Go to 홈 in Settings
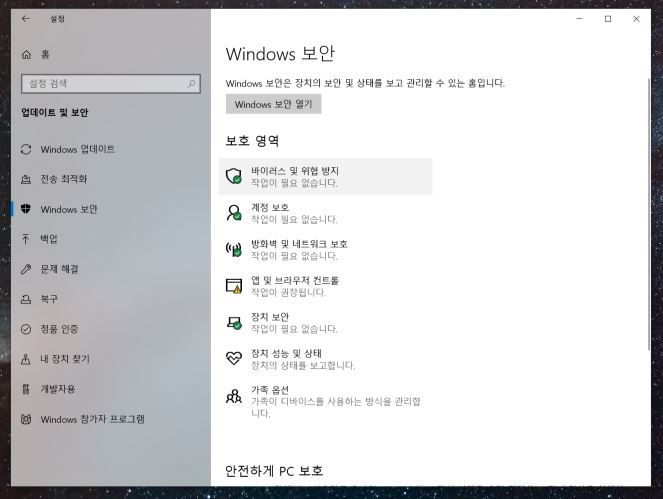This screenshot has width=663, height=499. pyautogui.click(x=45, y=54)
